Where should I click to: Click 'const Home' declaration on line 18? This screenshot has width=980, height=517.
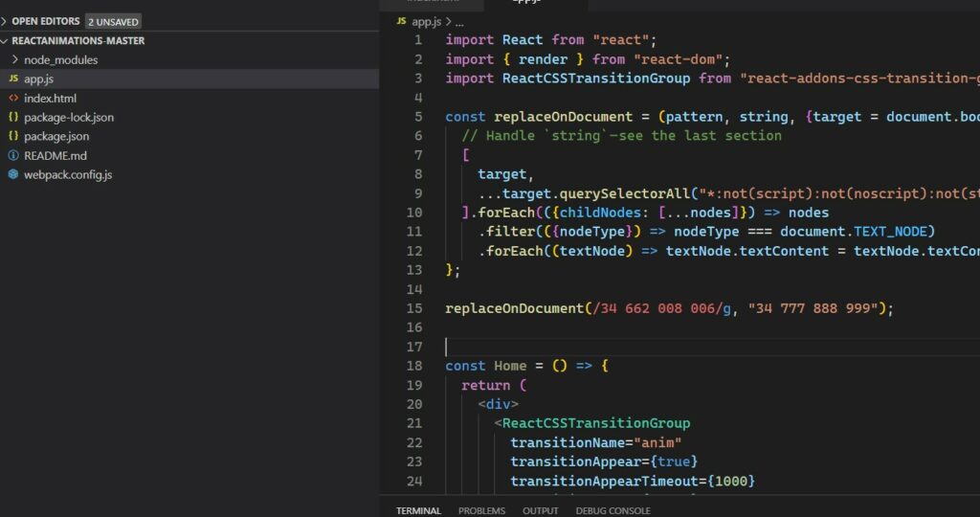tap(485, 367)
